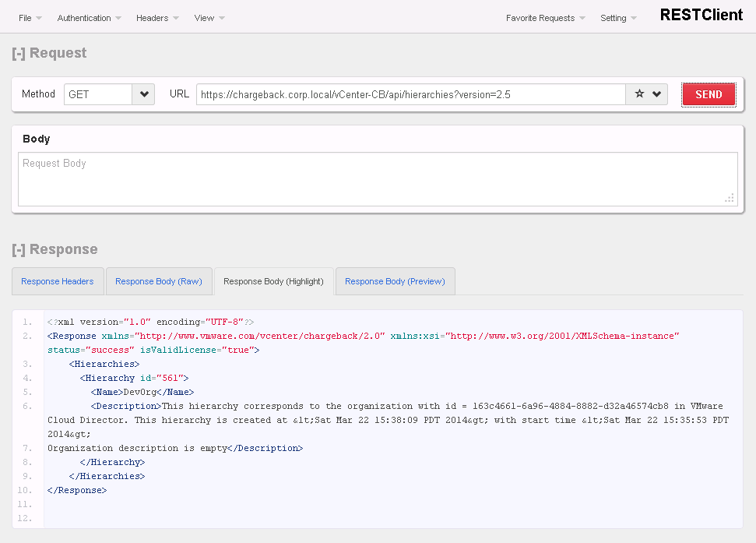Switch to Response Headers tab
The width and height of the screenshot is (756, 543).
pyautogui.click(x=57, y=281)
